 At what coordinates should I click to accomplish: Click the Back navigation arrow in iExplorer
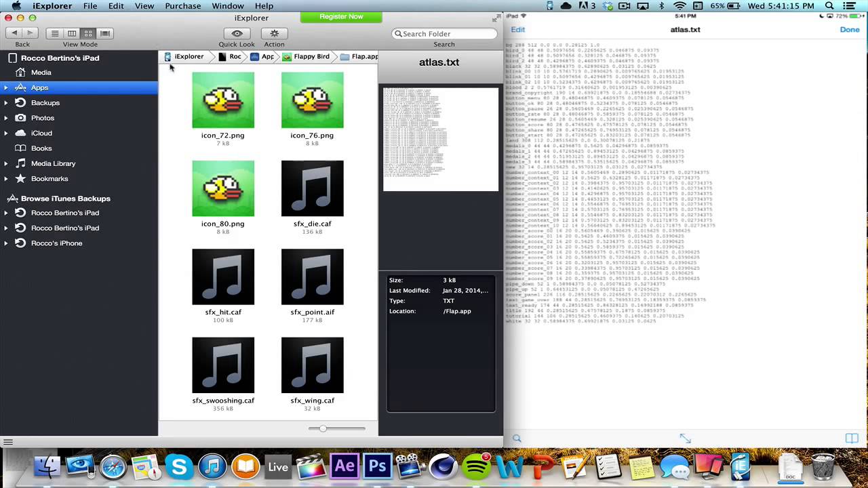pyautogui.click(x=14, y=33)
